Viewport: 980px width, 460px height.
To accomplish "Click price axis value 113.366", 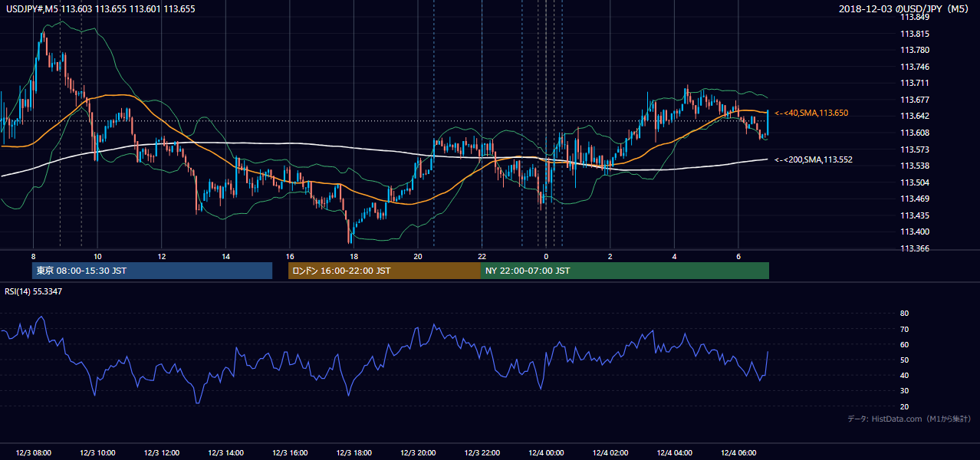I will pyautogui.click(x=914, y=248).
